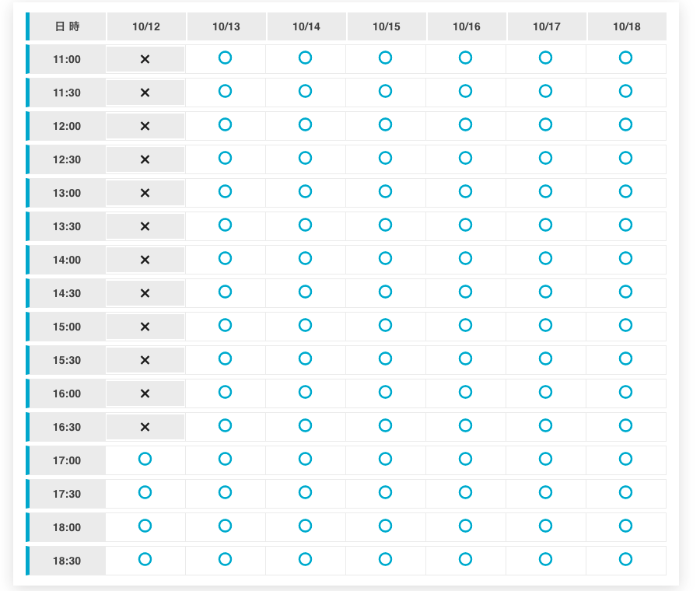Image resolution: width=700 pixels, height=591 pixels.
Task: Click the 10/13 14:00 available slot
Action: click(225, 258)
